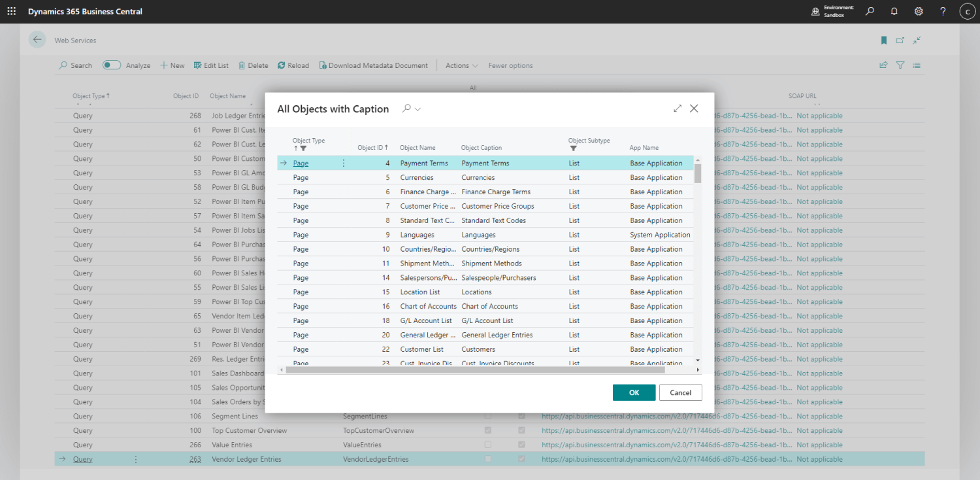Image resolution: width=980 pixels, height=480 pixels.
Task: Switch layout using the list view icon
Action: tap(917, 65)
